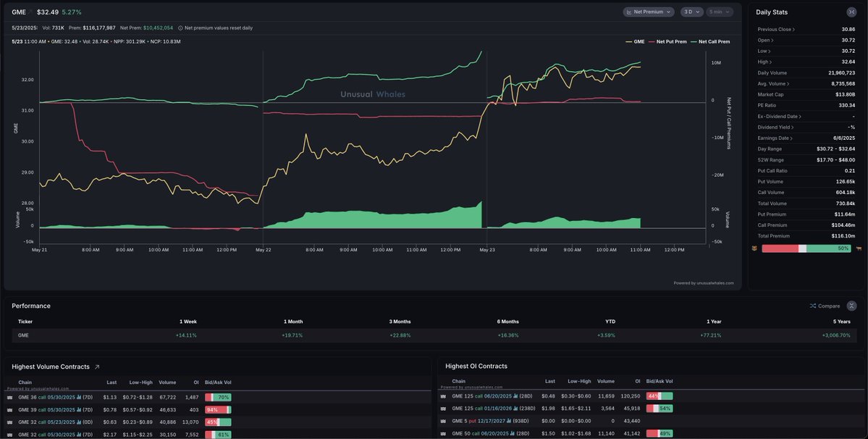The height and width of the screenshot is (439, 868).
Task: Open chart icon for GME 39 call 05/30/2025
Action: pos(79,409)
